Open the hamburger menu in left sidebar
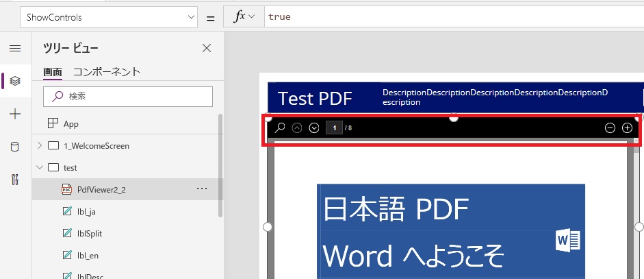Viewport: 644px width, 279px height. point(15,49)
